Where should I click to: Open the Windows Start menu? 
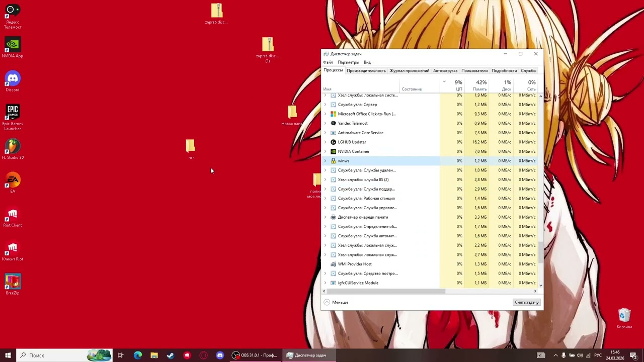click(8, 355)
